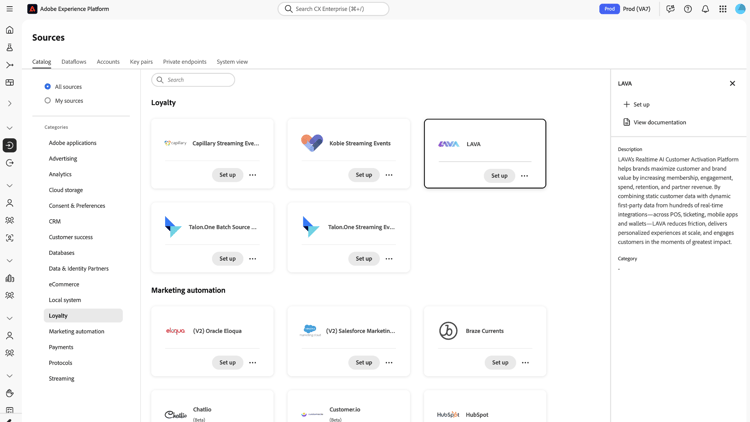Image resolution: width=750 pixels, height=422 pixels.
Task: Select the Marketing automation category
Action: point(76,332)
